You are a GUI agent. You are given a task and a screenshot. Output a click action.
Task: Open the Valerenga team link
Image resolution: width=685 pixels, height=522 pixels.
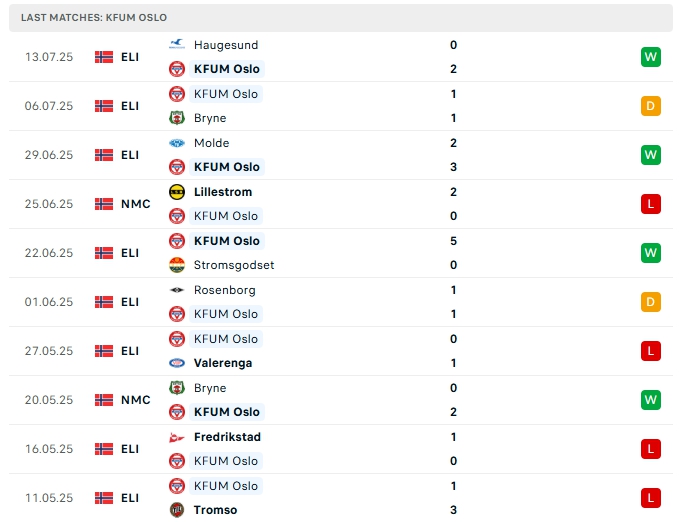223,363
